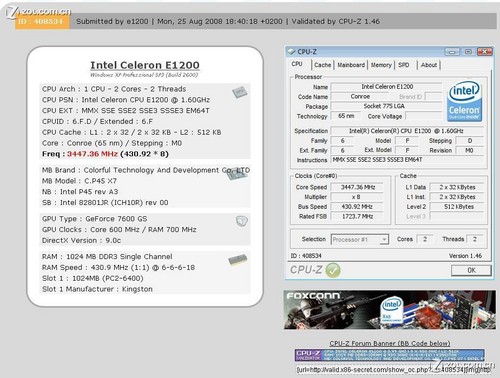Click the RAM Speed 430.9 MHz line
This screenshot has height=378, width=500.
click(118, 268)
